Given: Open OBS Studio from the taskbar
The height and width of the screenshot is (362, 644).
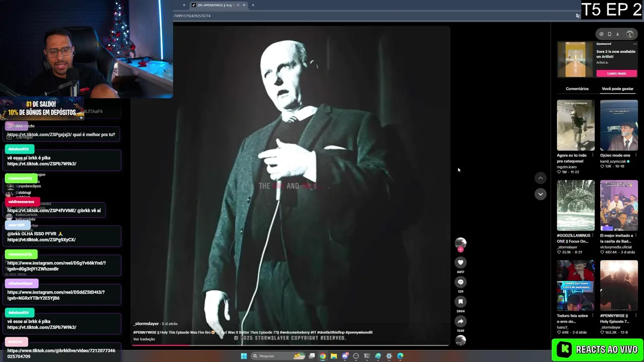Looking at the screenshot, I should coord(356,356).
